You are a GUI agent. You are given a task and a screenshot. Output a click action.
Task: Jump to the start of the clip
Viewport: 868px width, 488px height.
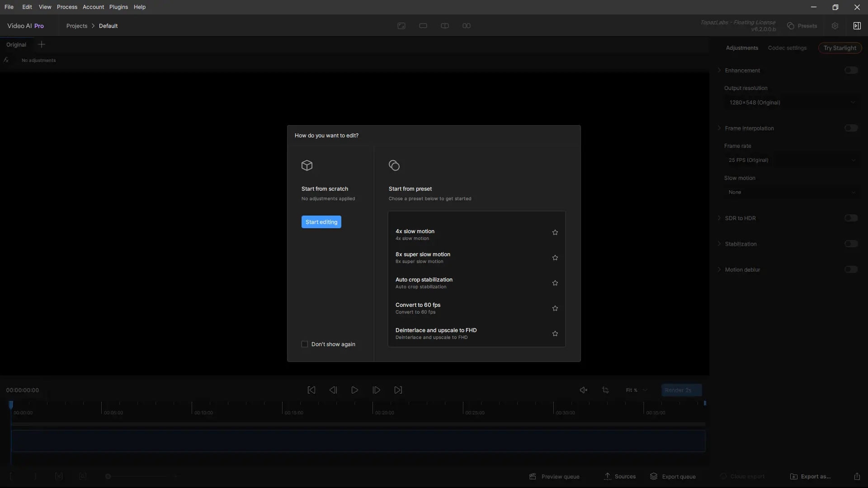click(311, 390)
